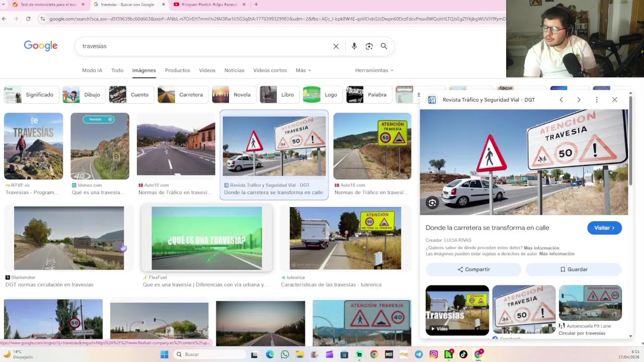
Task: Open Microsoft Edge from the taskbar
Action: coord(270,354)
